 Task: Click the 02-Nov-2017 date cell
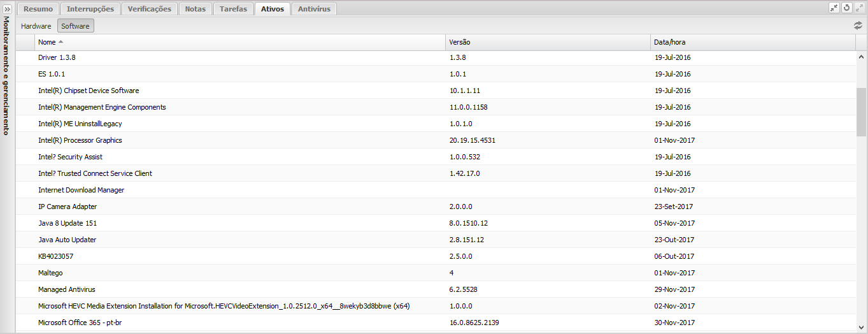pos(674,306)
